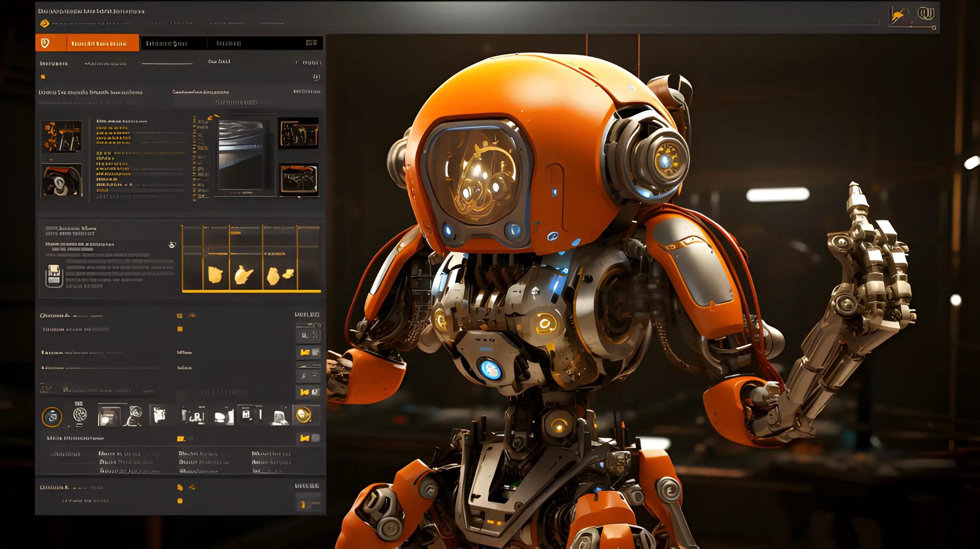
Task: Click the small document icon in the bottom section
Action: click(x=180, y=488)
